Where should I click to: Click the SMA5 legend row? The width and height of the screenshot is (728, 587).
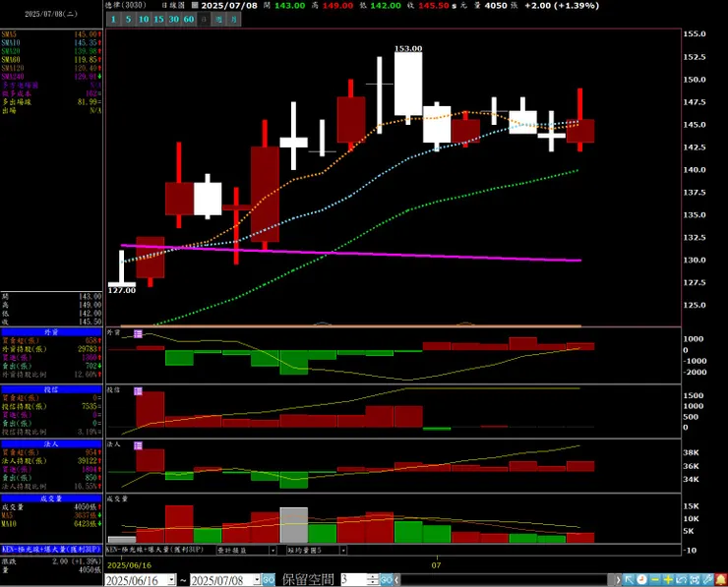pos(51,34)
